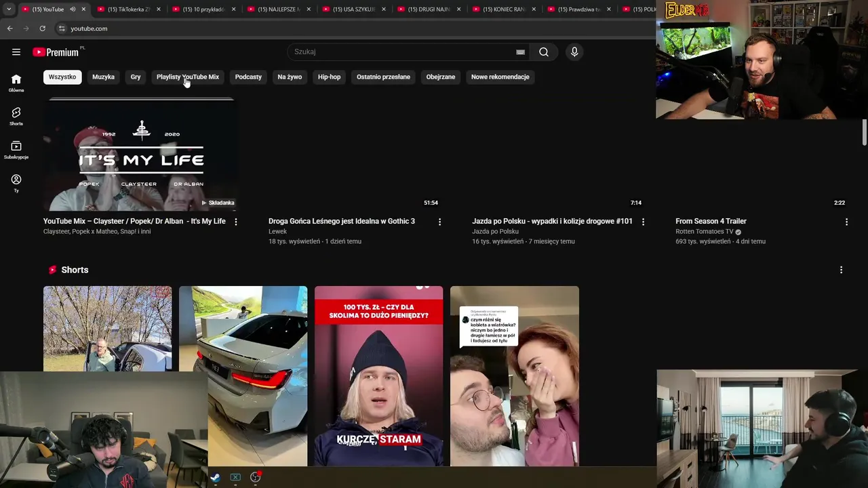Select the Obejrzane chip

tap(441, 77)
